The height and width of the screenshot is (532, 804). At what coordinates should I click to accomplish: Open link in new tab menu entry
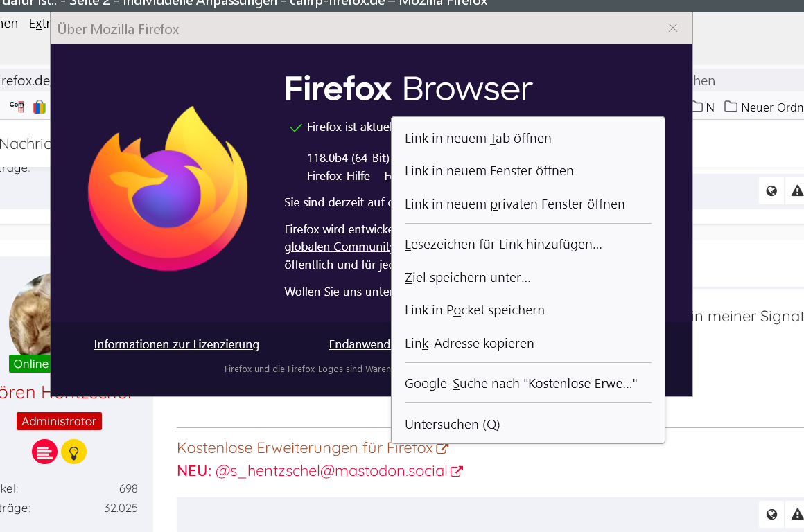tap(527, 139)
